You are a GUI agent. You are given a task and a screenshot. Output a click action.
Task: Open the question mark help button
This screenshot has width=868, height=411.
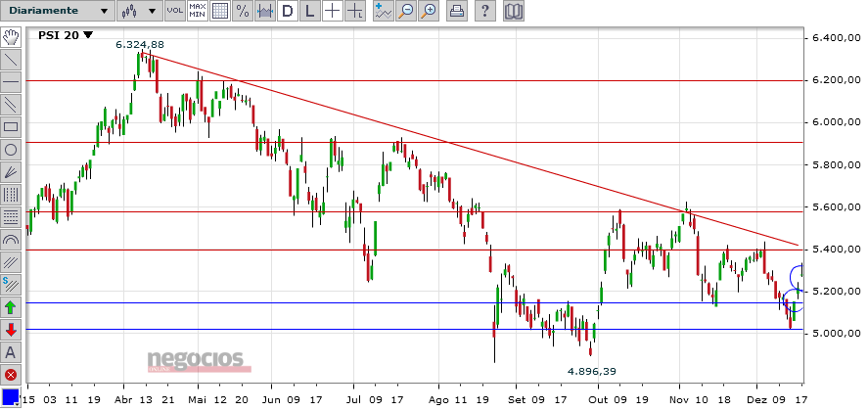click(485, 11)
